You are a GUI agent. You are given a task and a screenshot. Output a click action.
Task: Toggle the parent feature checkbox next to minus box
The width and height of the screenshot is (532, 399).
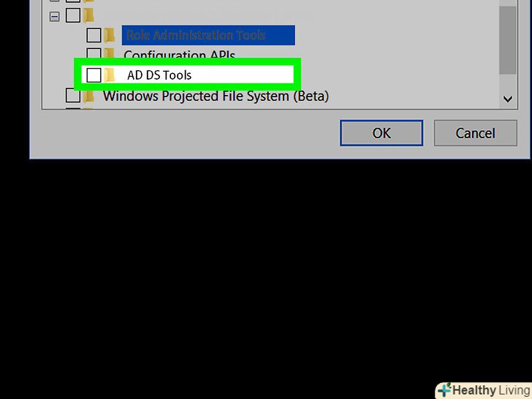[x=73, y=15]
